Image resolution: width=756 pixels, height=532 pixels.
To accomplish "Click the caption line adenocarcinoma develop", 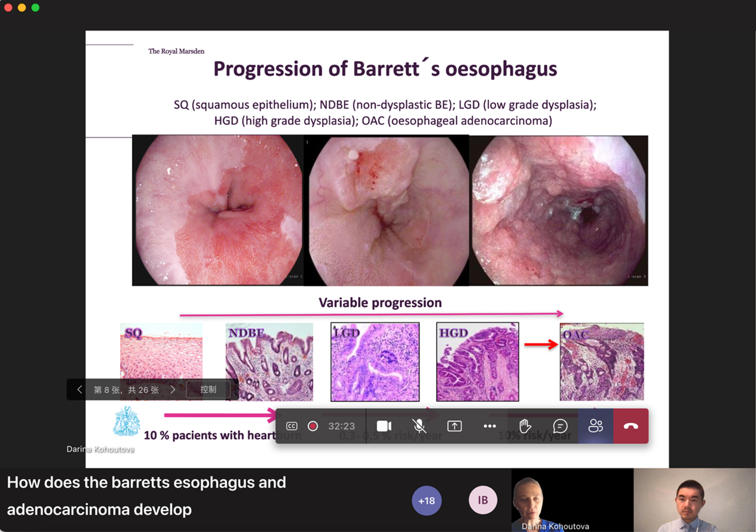I will tap(99, 509).
